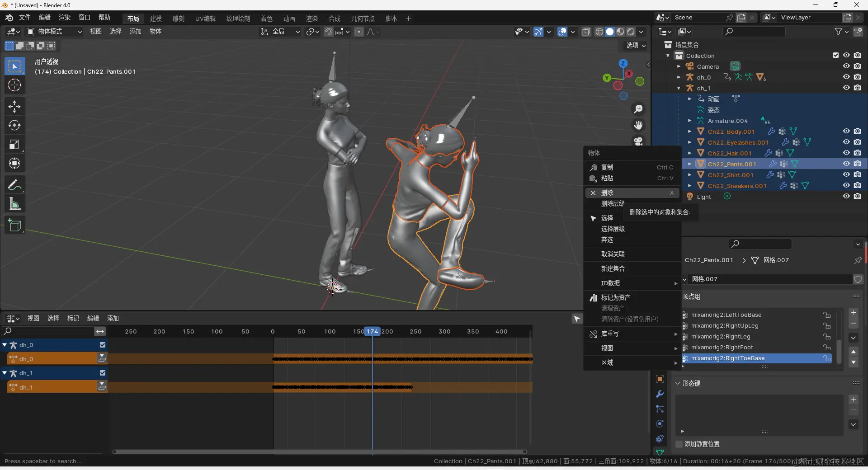Select the Move tool in the left toolbar
The width and height of the screenshot is (868, 470).
pyautogui.click(x=14, y=106)
